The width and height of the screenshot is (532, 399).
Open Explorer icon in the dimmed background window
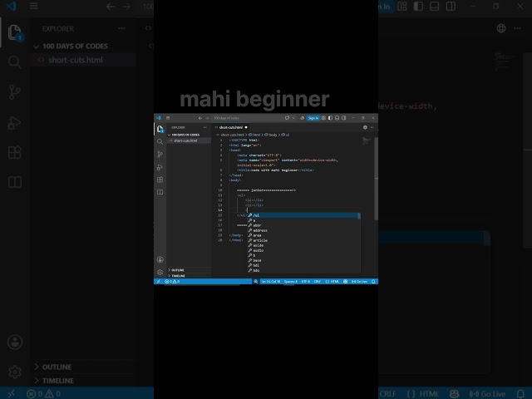click(15, 33)
